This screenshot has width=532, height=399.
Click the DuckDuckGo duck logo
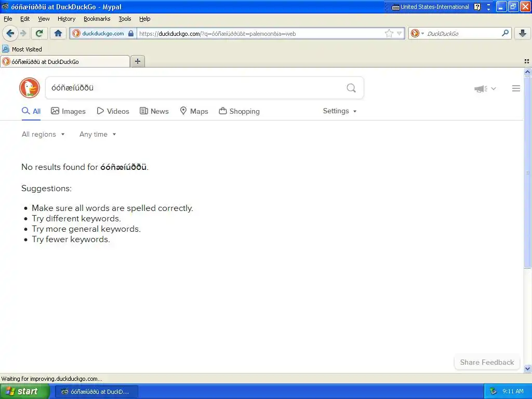click(30, 88)
